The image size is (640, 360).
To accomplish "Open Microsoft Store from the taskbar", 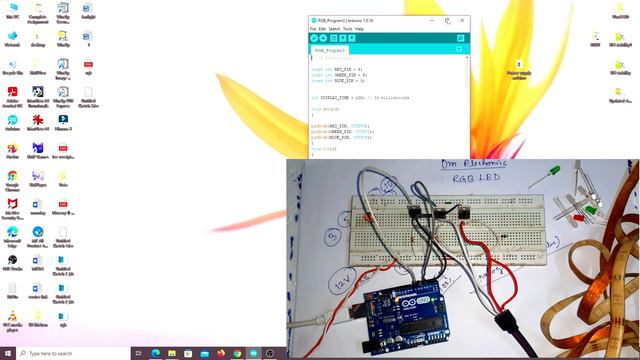I will coord(188,353).
